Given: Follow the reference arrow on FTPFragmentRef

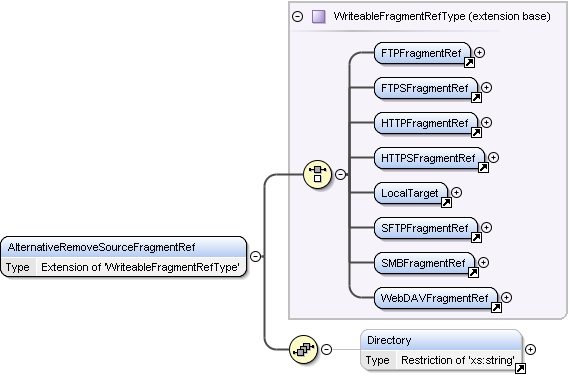Looking at the screenshot, I should pyautogui.click(x=469, y=63).
